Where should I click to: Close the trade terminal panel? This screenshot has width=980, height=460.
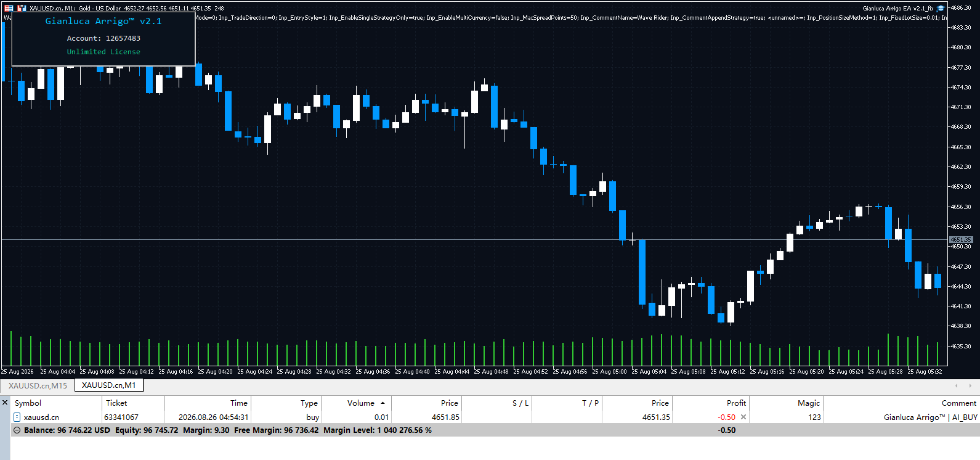(5, 403)
